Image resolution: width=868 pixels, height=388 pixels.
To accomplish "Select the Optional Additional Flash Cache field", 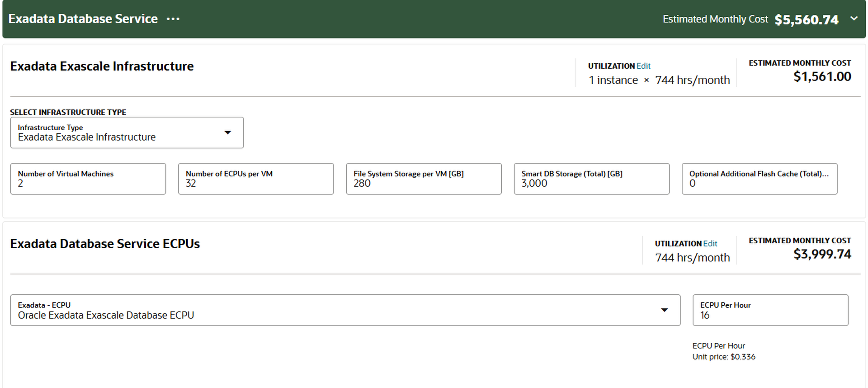I will click(x=759, y=179).
